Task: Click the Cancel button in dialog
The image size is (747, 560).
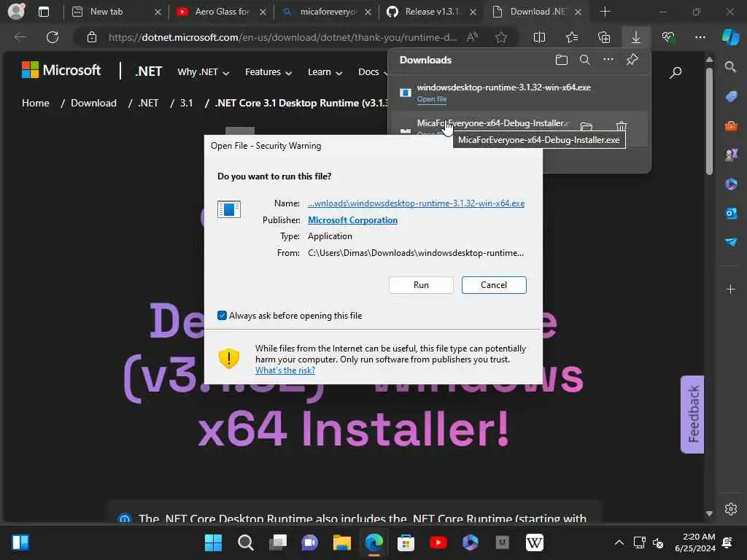Action: coord(494,285)
